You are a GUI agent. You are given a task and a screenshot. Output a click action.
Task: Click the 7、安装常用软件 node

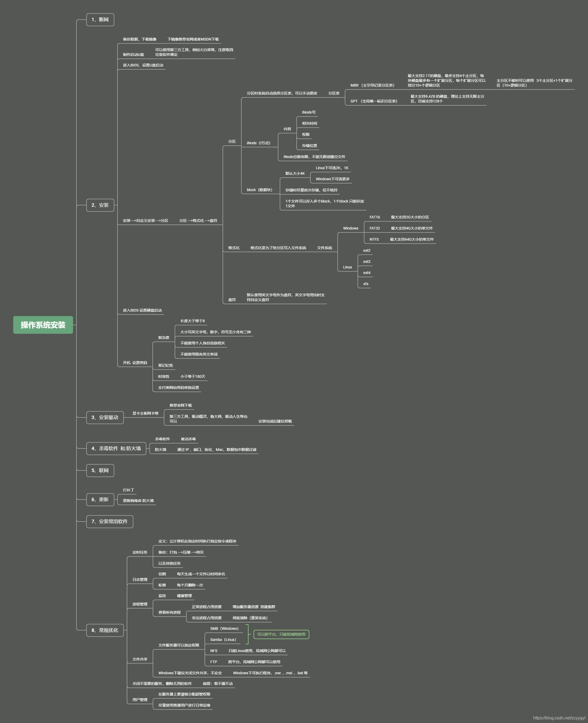110,522
